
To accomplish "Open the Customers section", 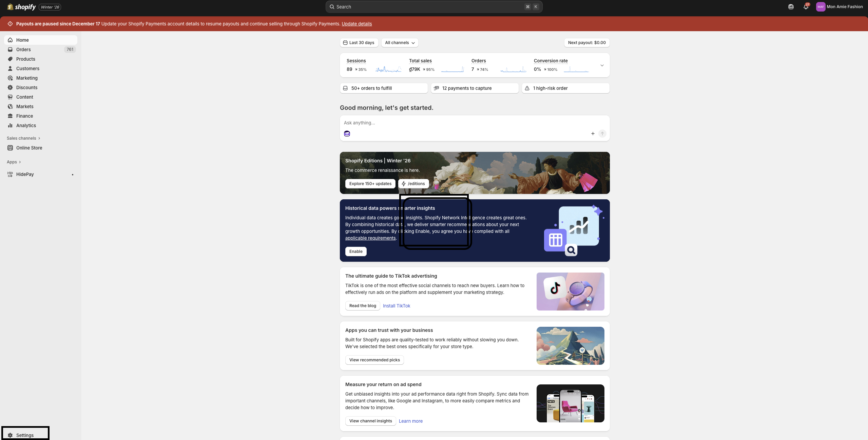I will point(27,68).
